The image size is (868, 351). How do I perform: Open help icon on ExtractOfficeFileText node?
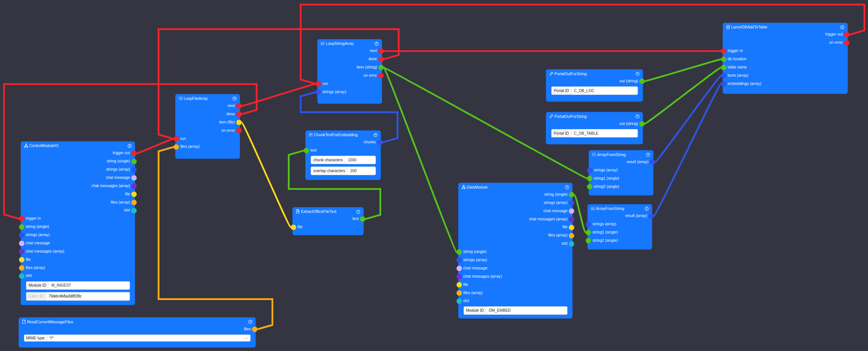[x=358, y=212]
